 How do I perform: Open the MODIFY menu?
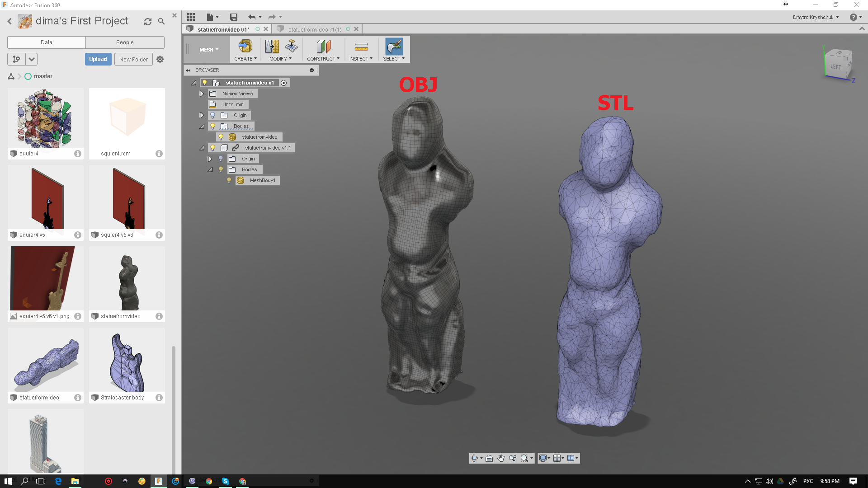click(x=280, y=59)
